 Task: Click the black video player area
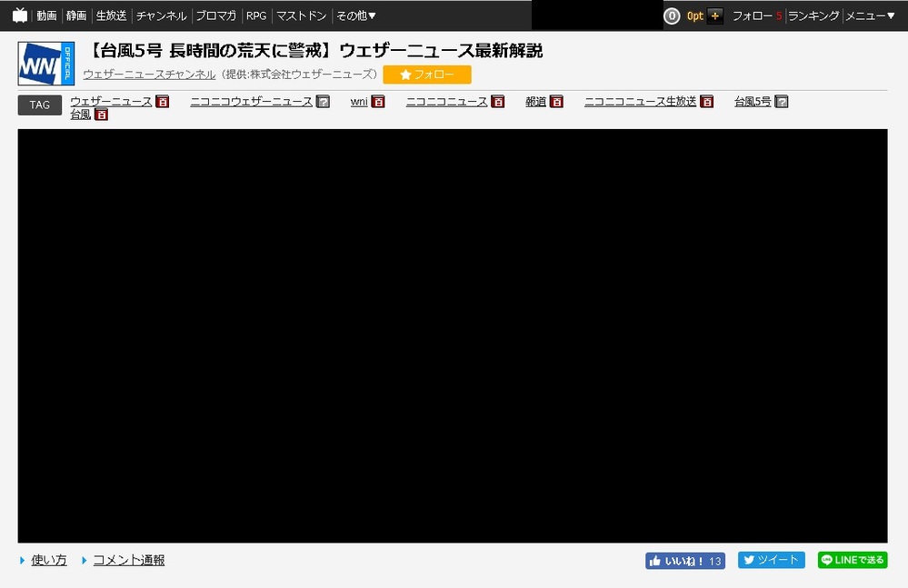[x=453, y=335]
